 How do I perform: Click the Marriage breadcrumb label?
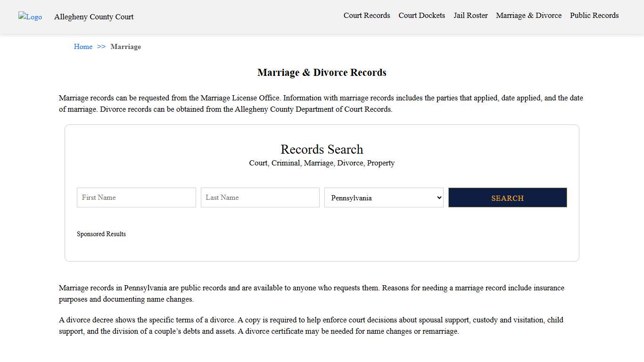pyautogui.click(x=125, y=47)
